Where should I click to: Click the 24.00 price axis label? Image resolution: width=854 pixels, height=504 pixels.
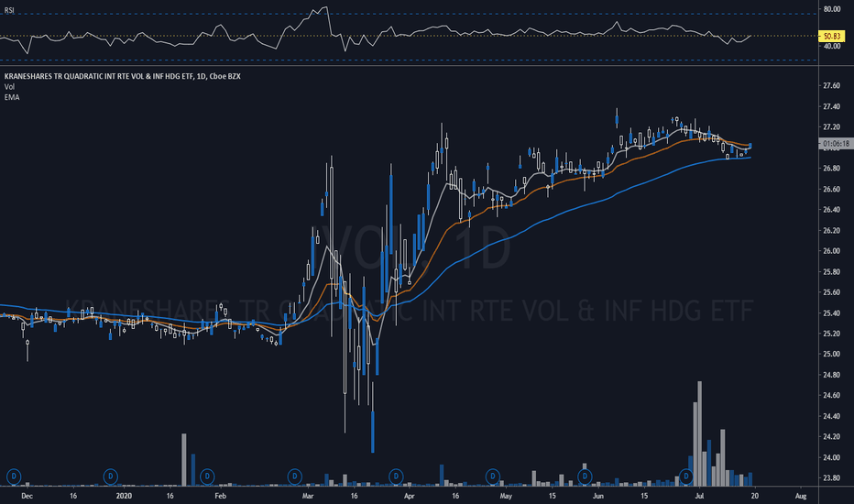click(832, 457)
